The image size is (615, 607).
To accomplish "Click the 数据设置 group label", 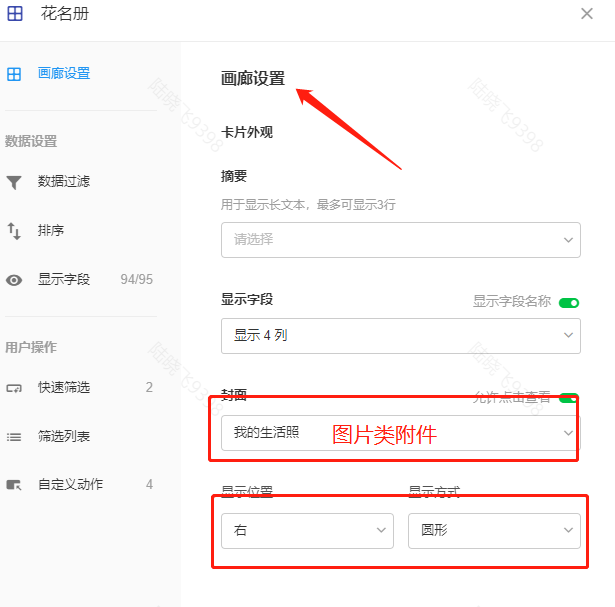I will point(31,141).
